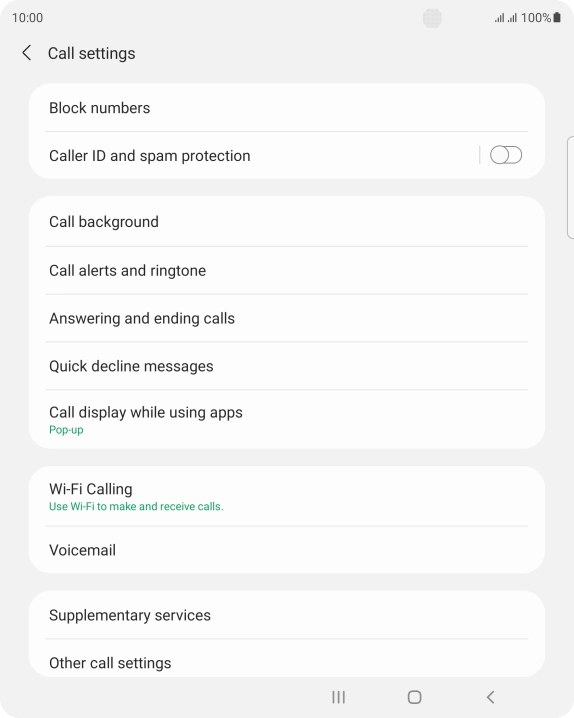
Task: Open Wi-Fi Calling settings
Action: (x=287, y=496)
